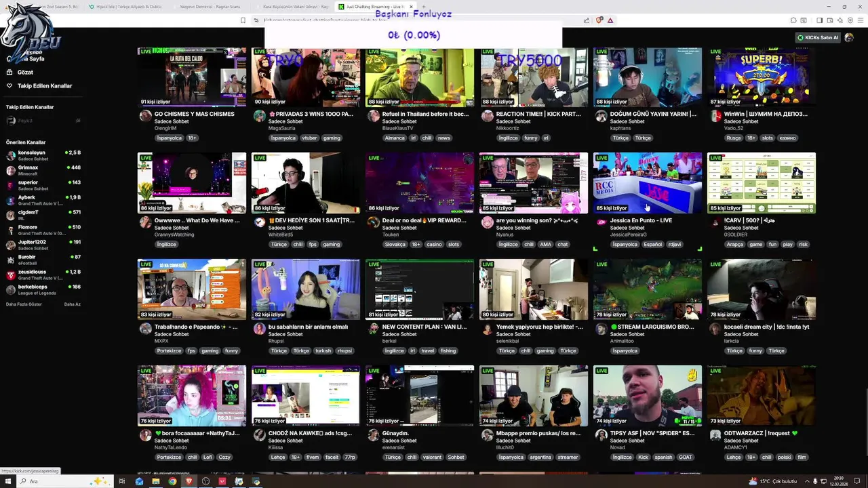The height and width of the screenshot is (488, 868).
Task: Click the share icon in address bar
Action: click(586, 20)
